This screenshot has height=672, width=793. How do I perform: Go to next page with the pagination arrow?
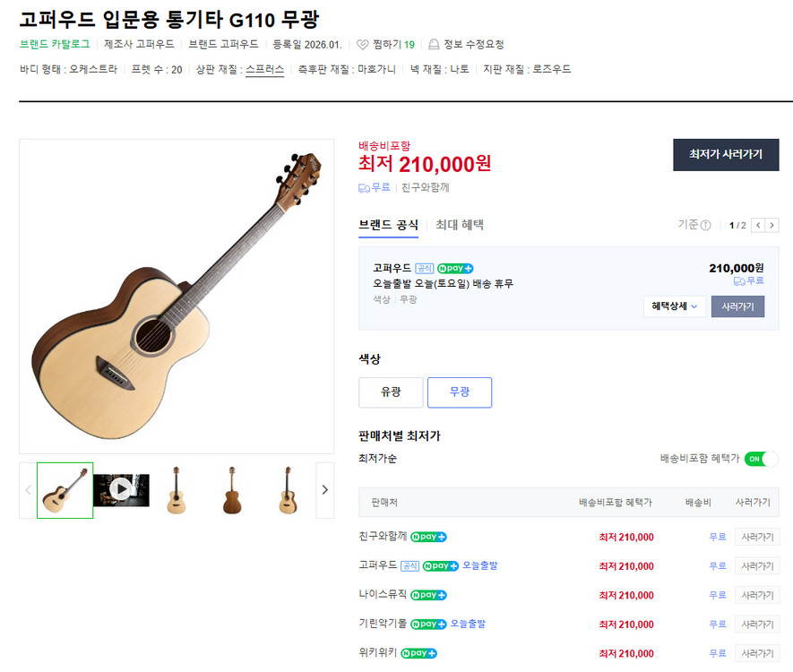771,225
